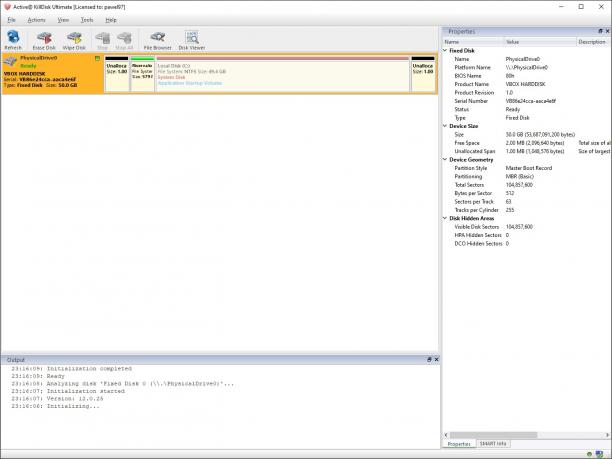Switch to the Properties tab

459,444
